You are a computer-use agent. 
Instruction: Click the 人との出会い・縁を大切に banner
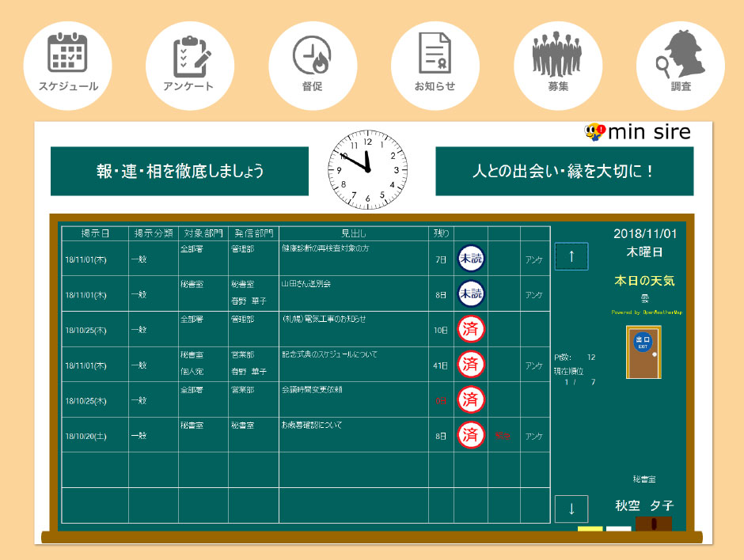(564, 171)
